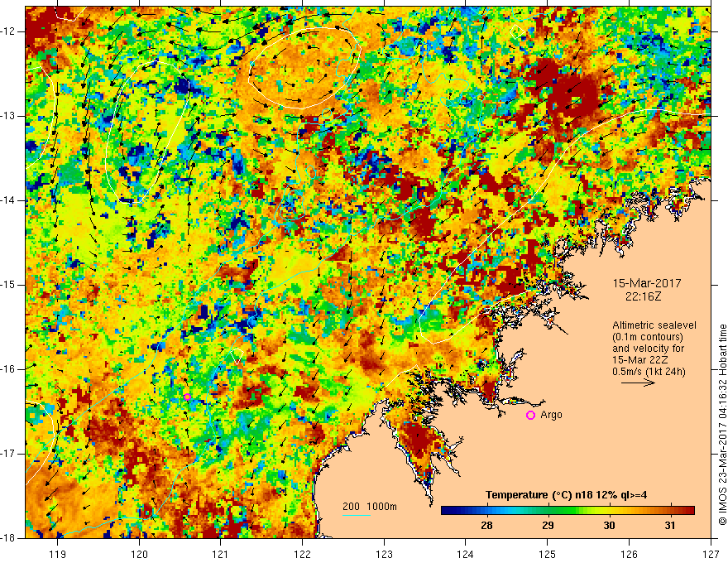
Task: Click the magenta Argo float marker near 120.6E
Action: (x=187, y=397)
